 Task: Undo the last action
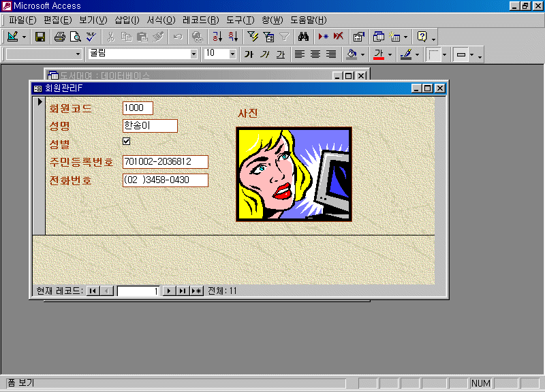point(178,37)
